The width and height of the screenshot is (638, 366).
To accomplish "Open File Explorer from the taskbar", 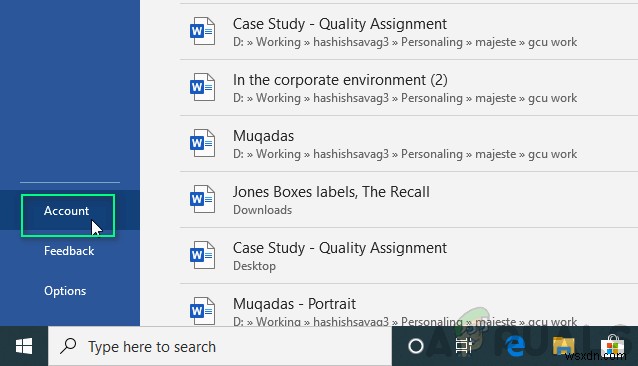I will coord(564,346).
